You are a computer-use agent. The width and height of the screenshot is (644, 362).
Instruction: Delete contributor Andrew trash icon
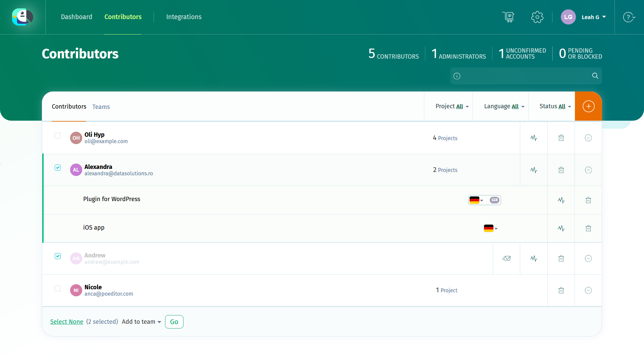[x=561, y=258]
